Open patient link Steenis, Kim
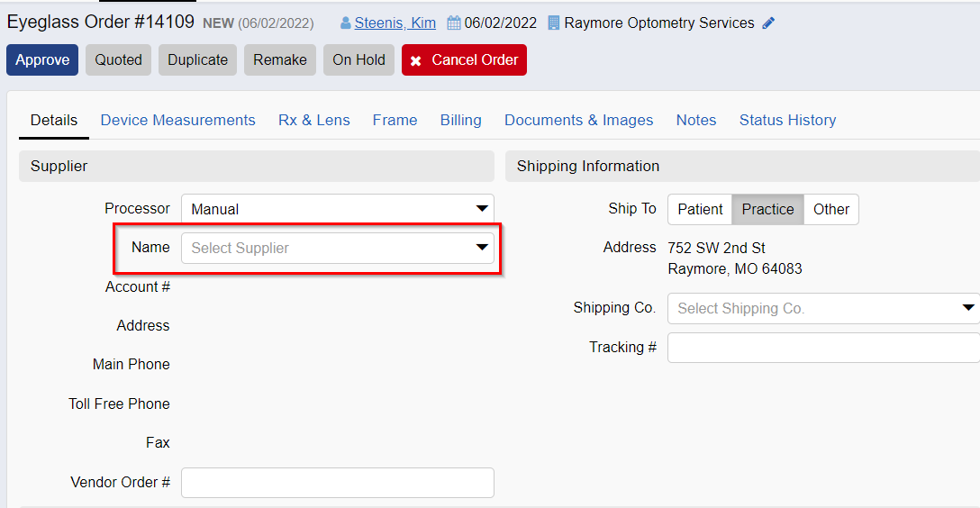The height and width of the screenshot is (508, 980). 395,23
